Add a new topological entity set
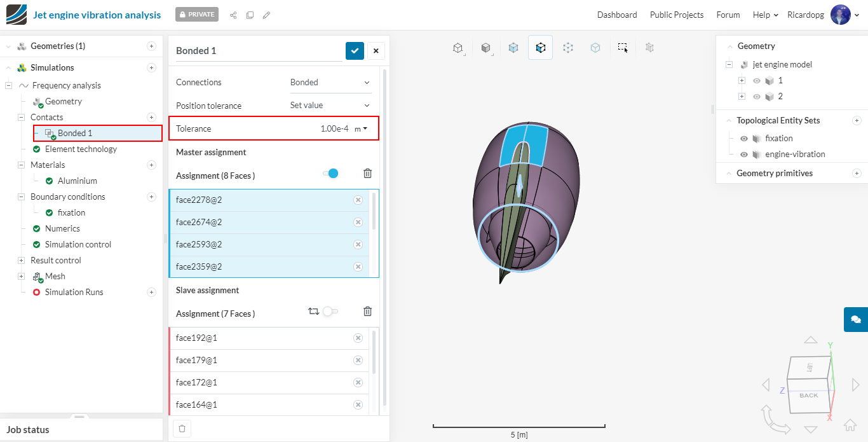The height and width of the screenshot is (442, 868). click(x=857, y=120)
